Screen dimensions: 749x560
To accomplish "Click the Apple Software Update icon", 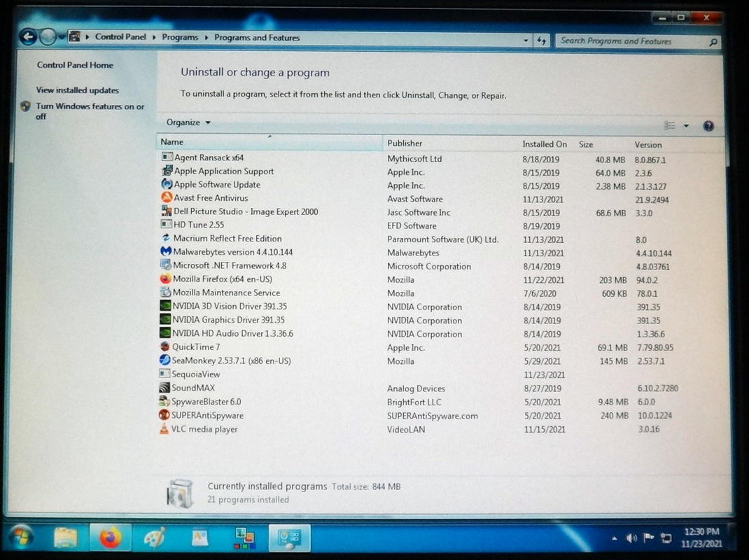I will click(x=166, y=184).
